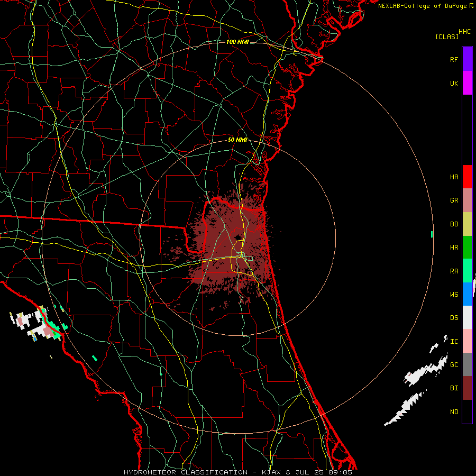Click the HR green legend swatch

click(x=467, y=248)
